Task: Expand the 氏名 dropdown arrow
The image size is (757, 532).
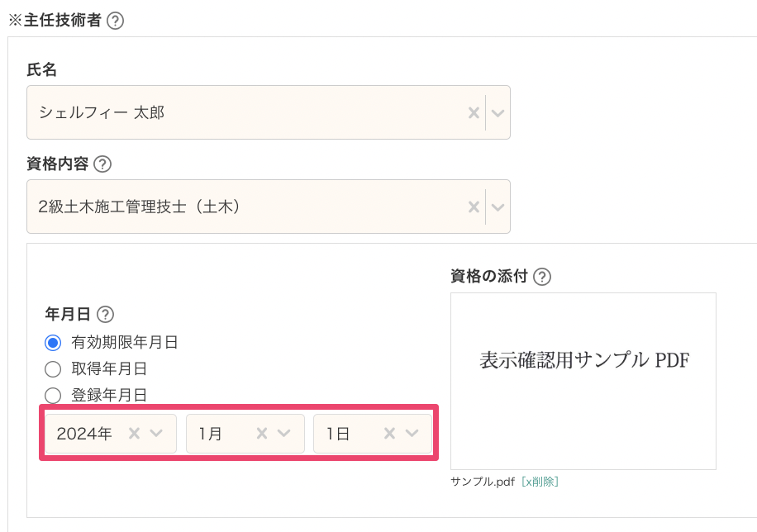Action: pyautogui.click(x=498, y=113)
